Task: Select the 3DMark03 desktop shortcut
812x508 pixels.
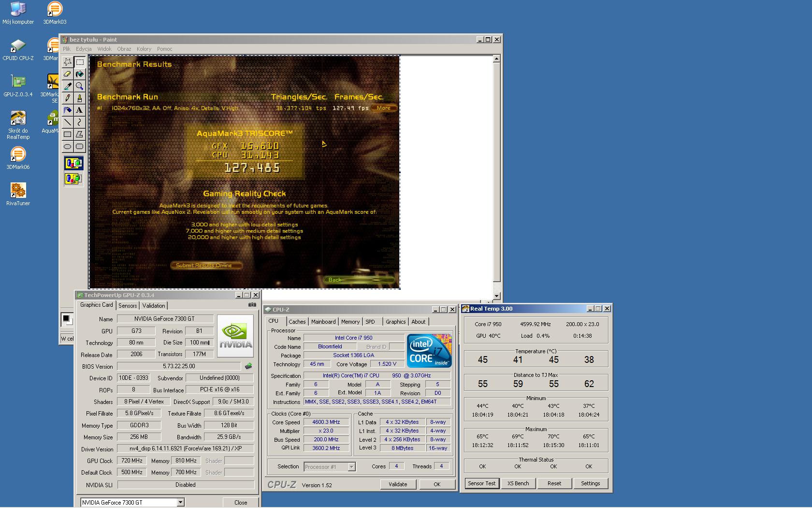Action: click(55, 13)
